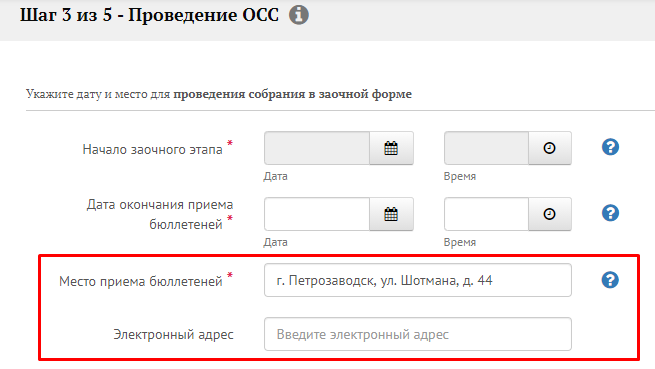
Task: Click the heading Шаг 3 из 5 - Проведение ОСС
Action: [149, 15]
